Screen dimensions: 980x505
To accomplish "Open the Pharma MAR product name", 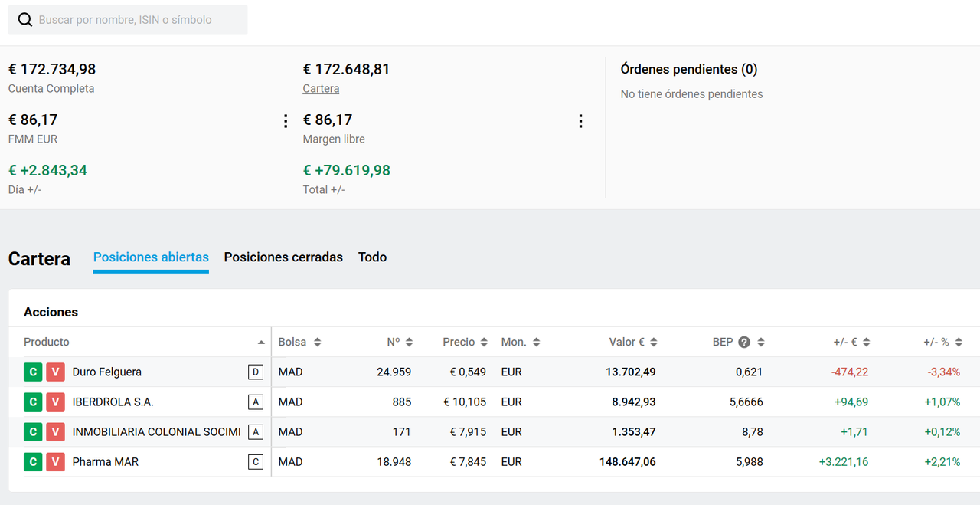I will pyautogui.click(x=106, y=461).
